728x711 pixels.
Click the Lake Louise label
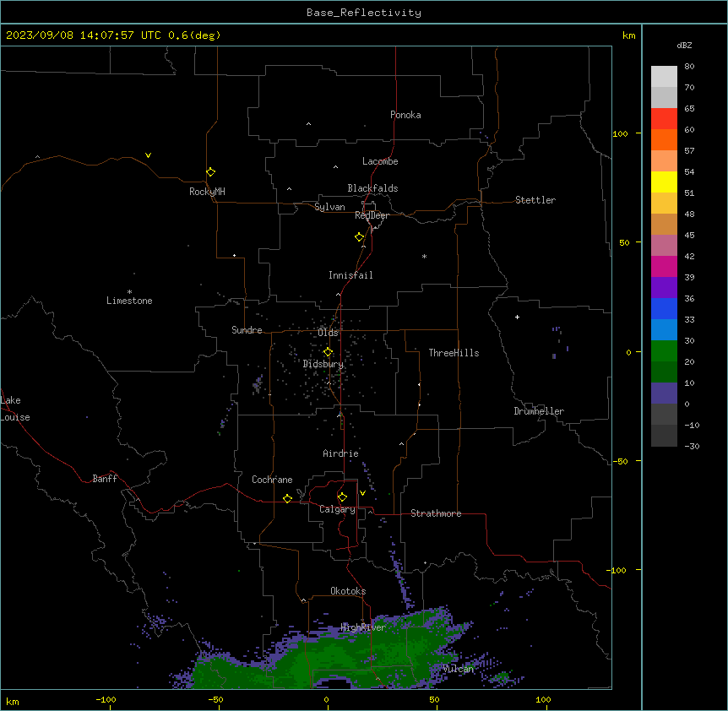point(15,409)
